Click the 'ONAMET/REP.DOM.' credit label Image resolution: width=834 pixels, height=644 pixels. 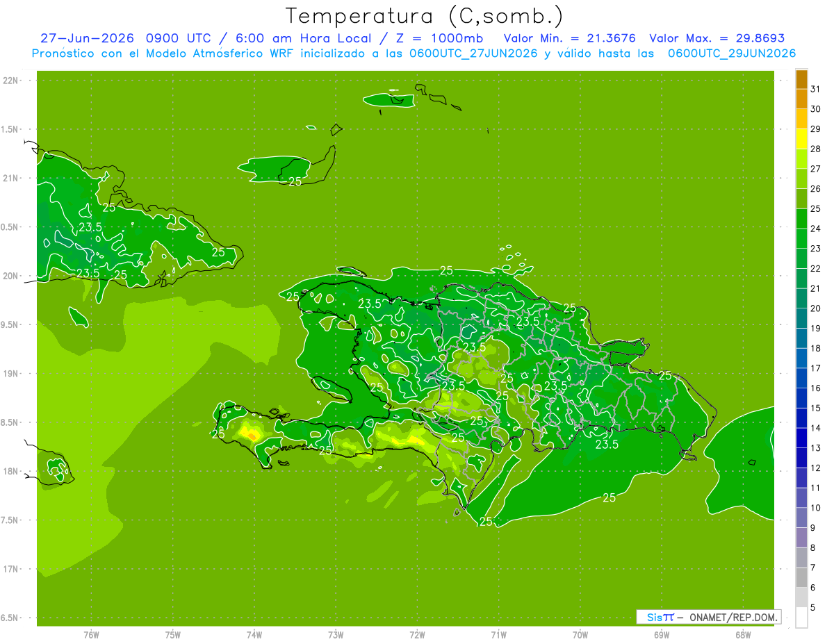tap(733, 617)
